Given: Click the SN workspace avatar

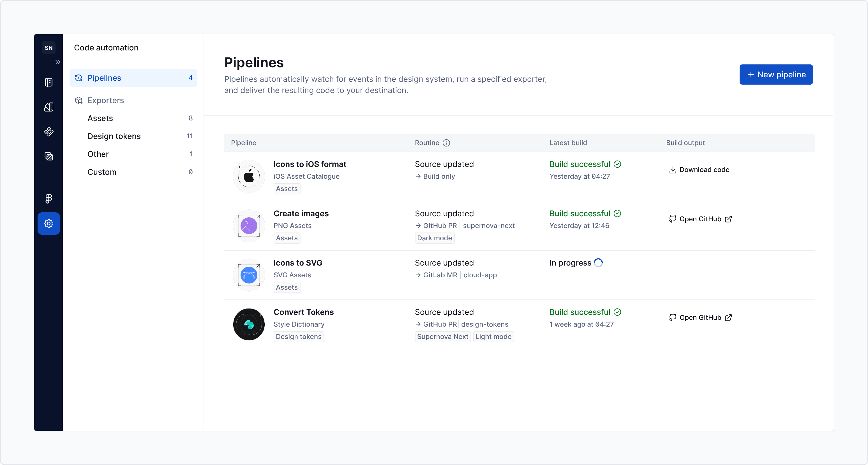Looking at the screenshot, I should [x=49, y=48].
